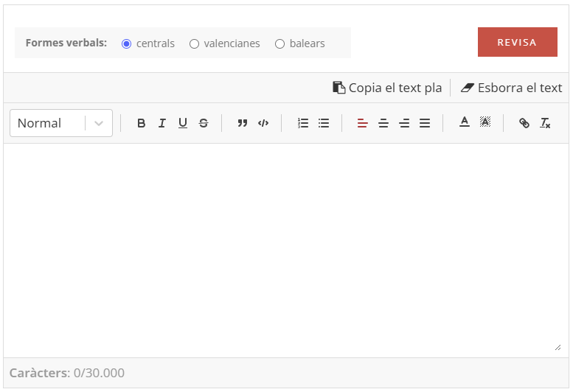Click the Formes verbals label
Image resolution: width=573 pixels, height=392 pixels.
click(x=66, y=43)
